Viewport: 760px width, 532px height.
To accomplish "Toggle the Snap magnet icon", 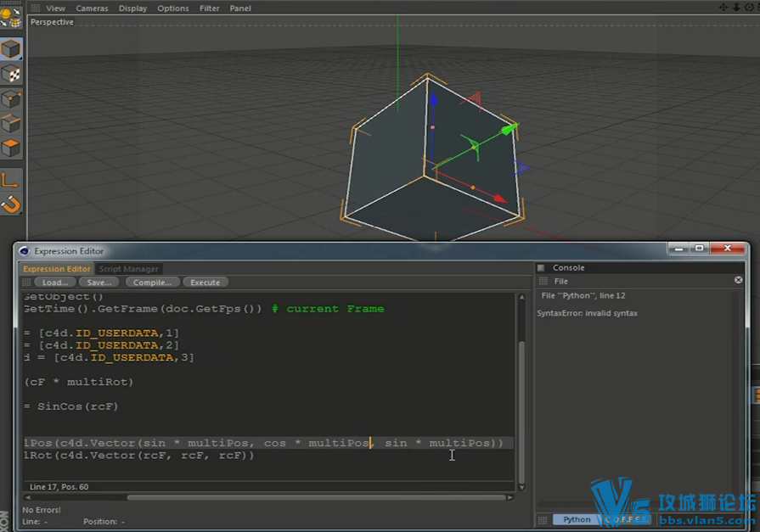I will 11,204.
